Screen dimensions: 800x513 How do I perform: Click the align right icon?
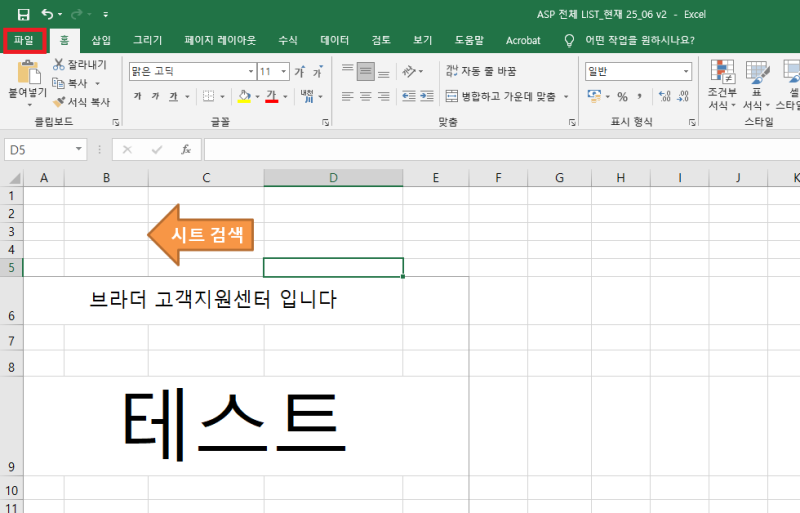384,96
